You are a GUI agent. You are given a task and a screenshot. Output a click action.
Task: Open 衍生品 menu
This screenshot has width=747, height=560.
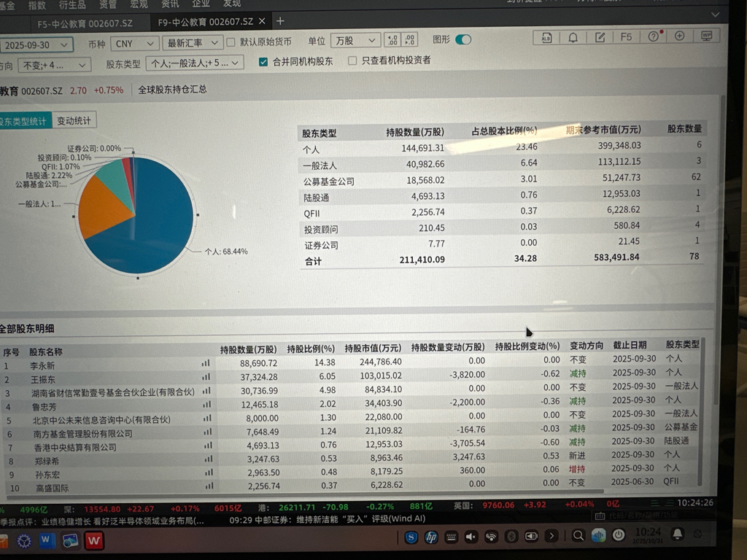point(72,5)
